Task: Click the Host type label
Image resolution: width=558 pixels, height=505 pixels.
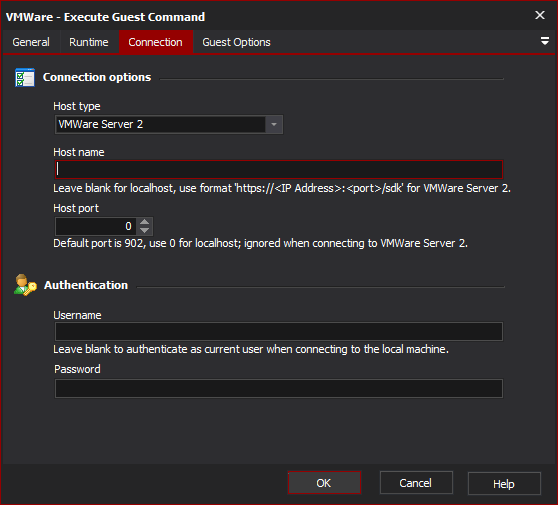Action: tap(77, 106)
